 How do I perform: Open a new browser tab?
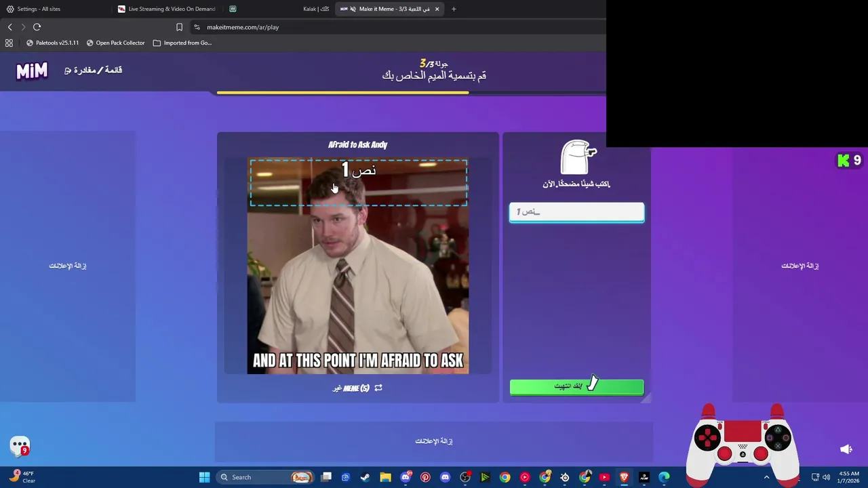click(454, 9)
